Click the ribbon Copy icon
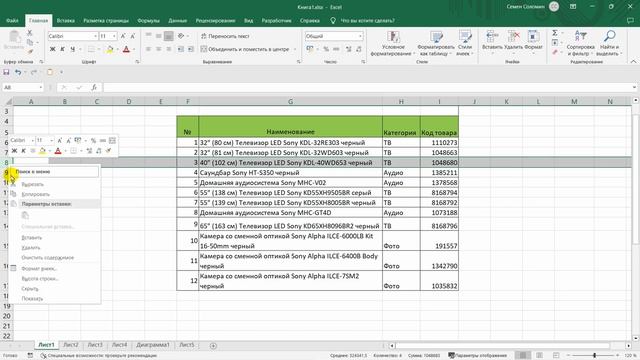This screenshot has width=640, height=360. 30,42
